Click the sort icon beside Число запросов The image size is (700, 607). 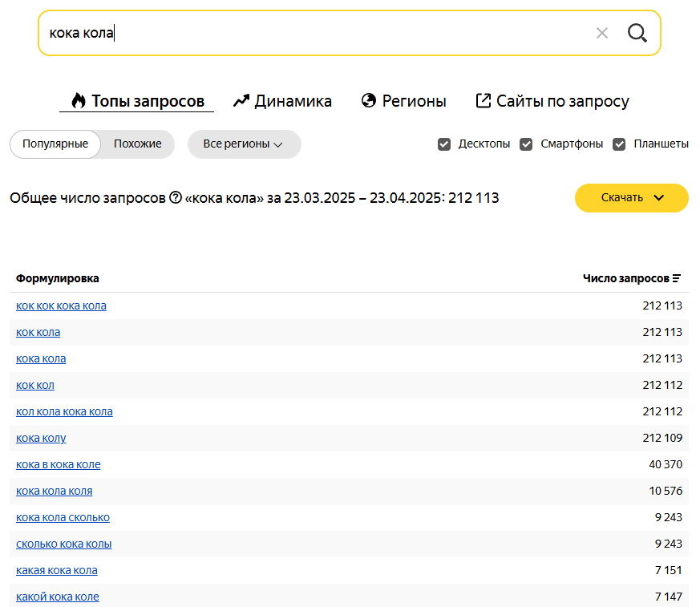[x=677, y=278]
